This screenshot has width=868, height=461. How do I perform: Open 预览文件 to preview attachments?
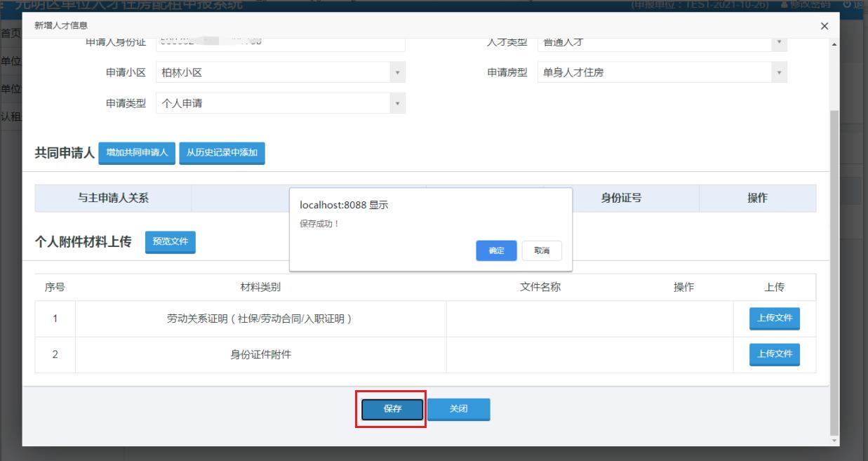[x=170, y=242]
